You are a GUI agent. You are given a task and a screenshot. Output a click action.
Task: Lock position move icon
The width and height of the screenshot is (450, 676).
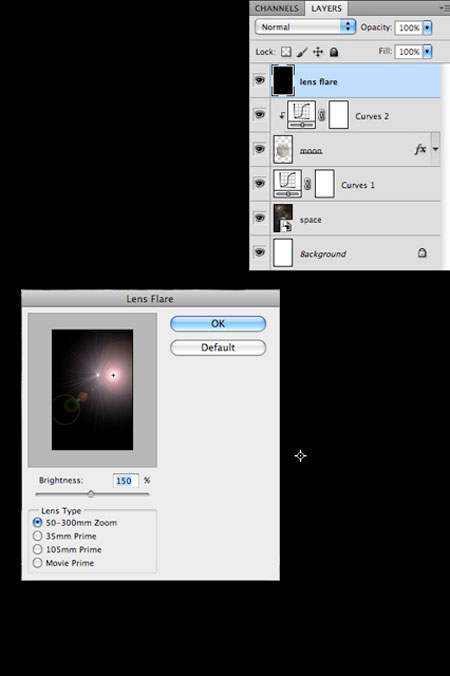(318, 52)
